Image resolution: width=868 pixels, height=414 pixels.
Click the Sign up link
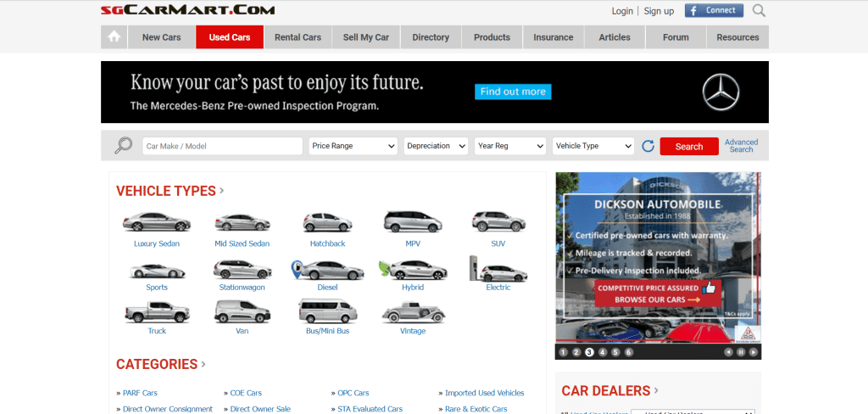[659, 11]
